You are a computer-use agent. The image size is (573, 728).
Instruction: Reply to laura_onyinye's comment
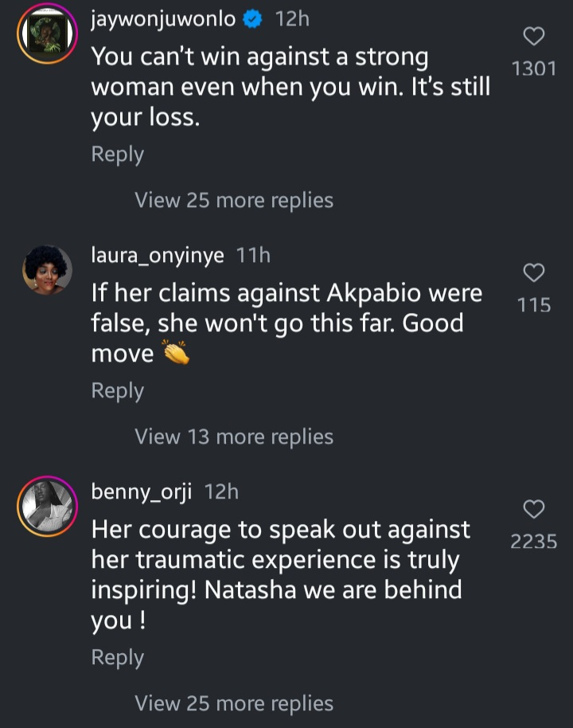(x=117, y=390)
